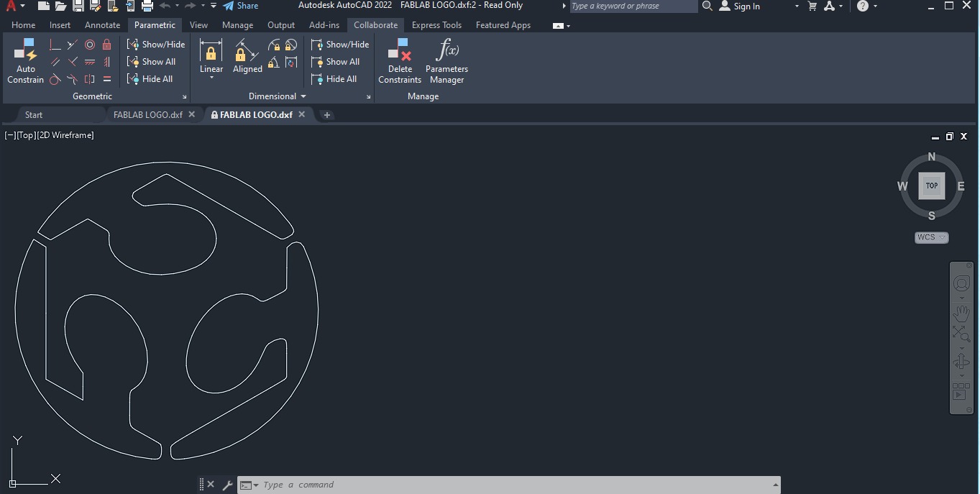The image size is (980, 494).
Task: Click the Pan hand tool in navigation bar
Action: pyautogui.click(x=961, y=314)
